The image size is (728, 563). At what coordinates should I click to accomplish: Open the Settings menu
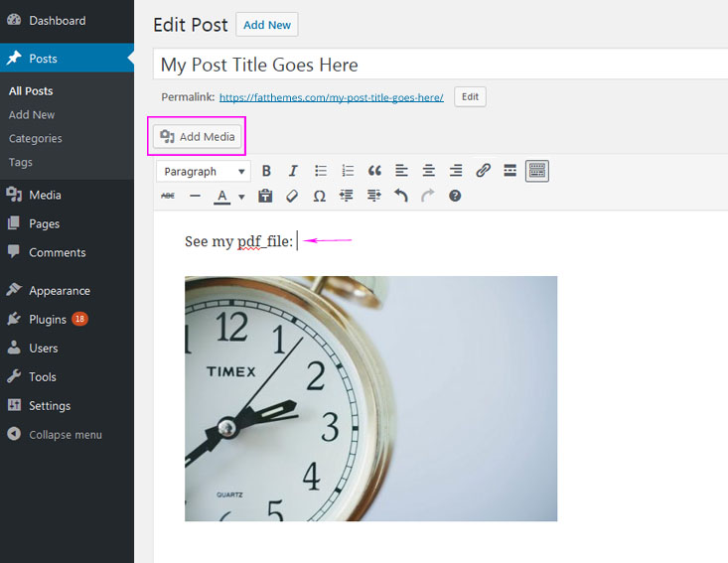click(67, 406)
